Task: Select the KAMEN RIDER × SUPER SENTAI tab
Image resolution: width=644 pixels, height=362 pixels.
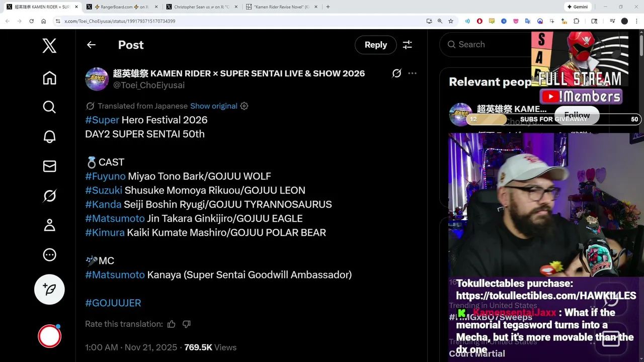Action: [x=42, y=7]
